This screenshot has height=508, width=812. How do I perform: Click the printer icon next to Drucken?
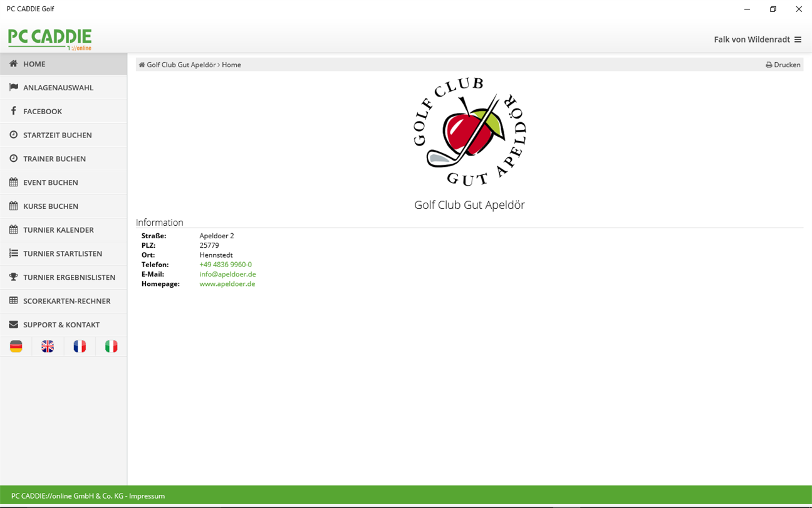769,65
